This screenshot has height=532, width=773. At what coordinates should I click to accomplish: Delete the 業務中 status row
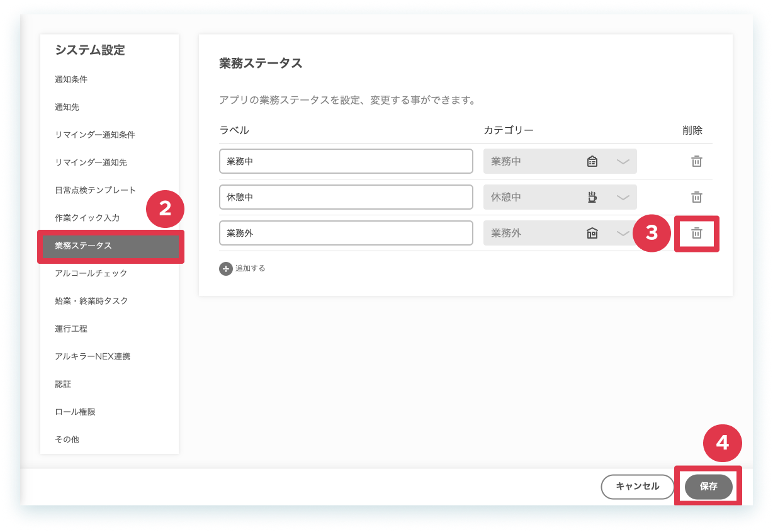pos(696,161)
